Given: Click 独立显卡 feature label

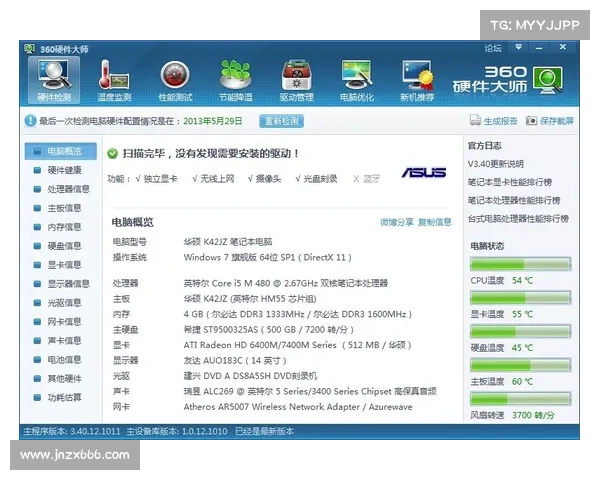Looking at the screenshot, I should (x=160, y=179).
